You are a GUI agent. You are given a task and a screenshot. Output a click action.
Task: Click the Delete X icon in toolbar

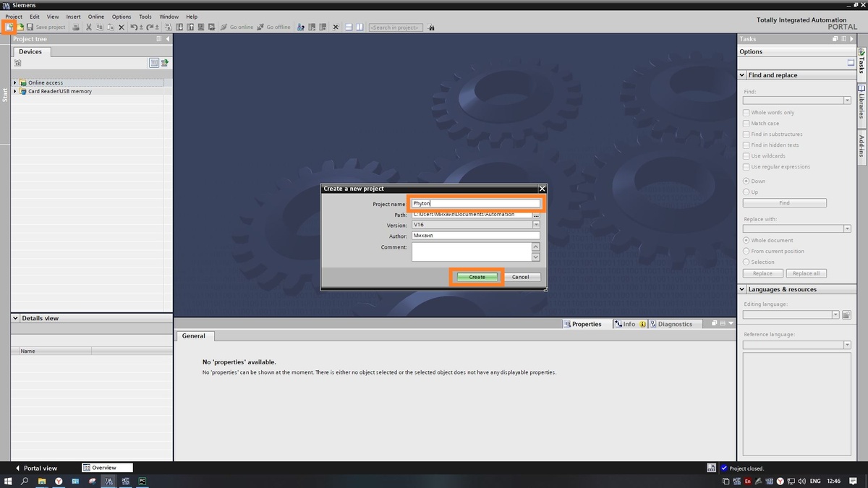tap(122, 27)
